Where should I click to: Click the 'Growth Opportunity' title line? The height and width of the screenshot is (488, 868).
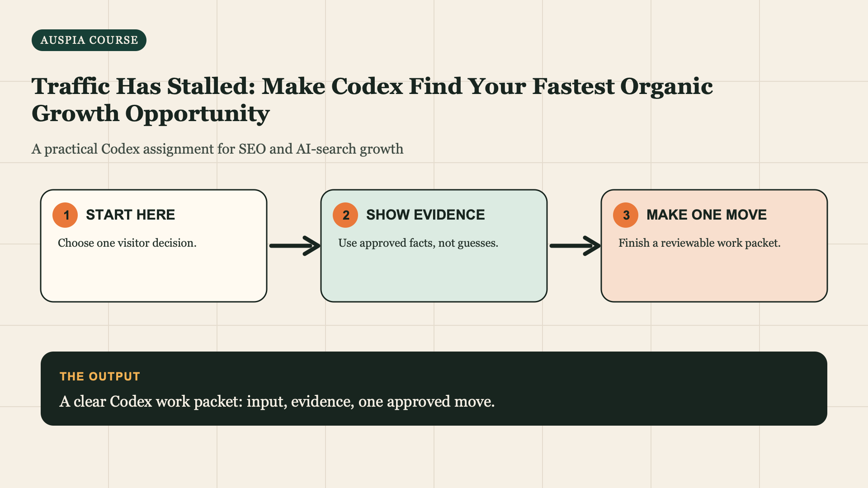(151, 113)
